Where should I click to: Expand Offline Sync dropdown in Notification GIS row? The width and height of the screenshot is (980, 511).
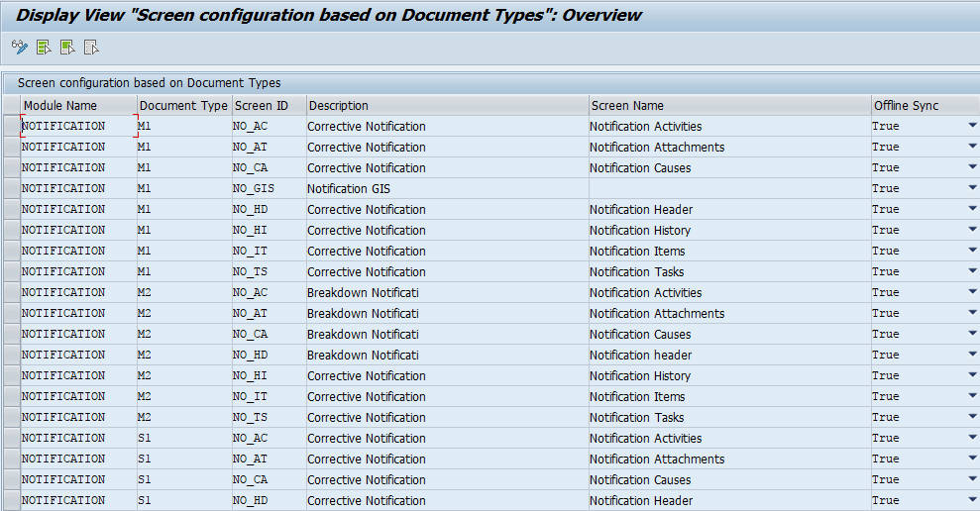click(972, 189)
